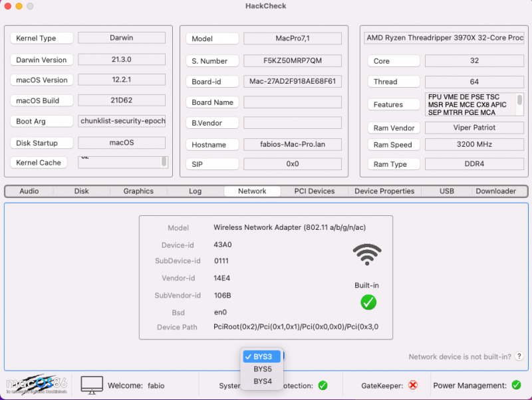Click the Wi-Fi signal icon

point(367,254)
